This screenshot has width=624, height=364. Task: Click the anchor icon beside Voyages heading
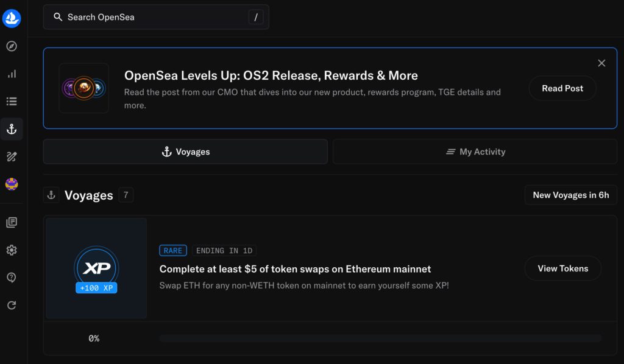(x=51, y=195)
